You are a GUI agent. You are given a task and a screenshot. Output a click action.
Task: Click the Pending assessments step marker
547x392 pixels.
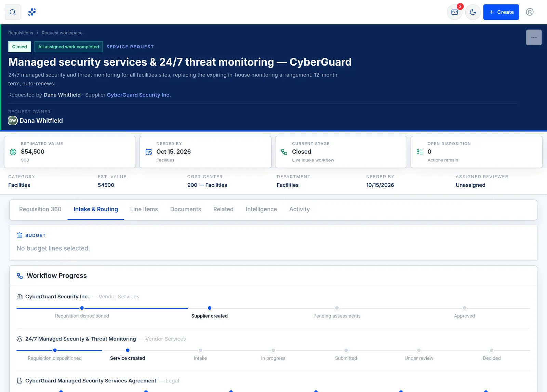[337, 308]
